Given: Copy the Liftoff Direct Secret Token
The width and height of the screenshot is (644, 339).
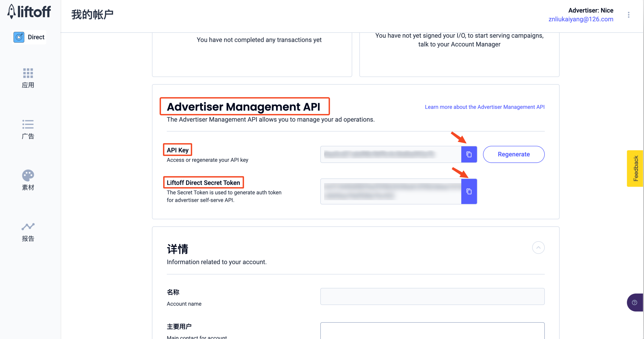Looking at the screenshot, I should tap(469, 191).
